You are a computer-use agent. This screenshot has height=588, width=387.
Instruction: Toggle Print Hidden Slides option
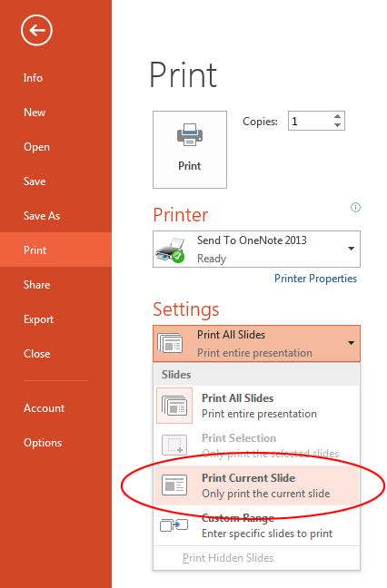click(228, 558)
